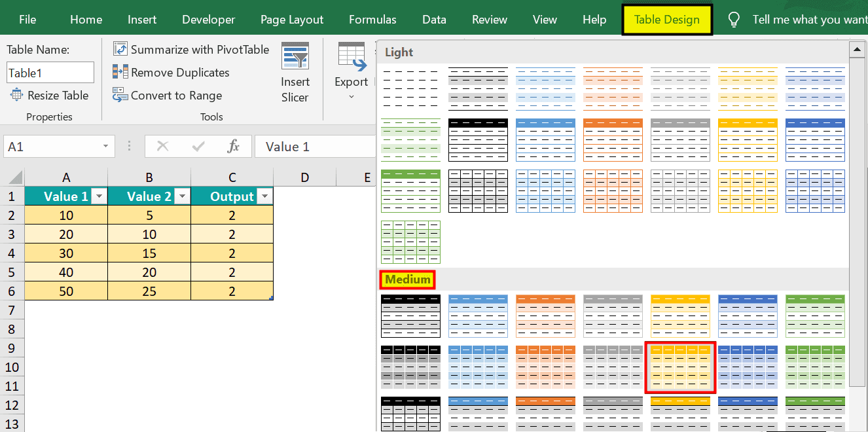The image size is (868, 432).
Task: Open the Output column filter dropdown
Action: pyautogui.click(x=264, y=196)
